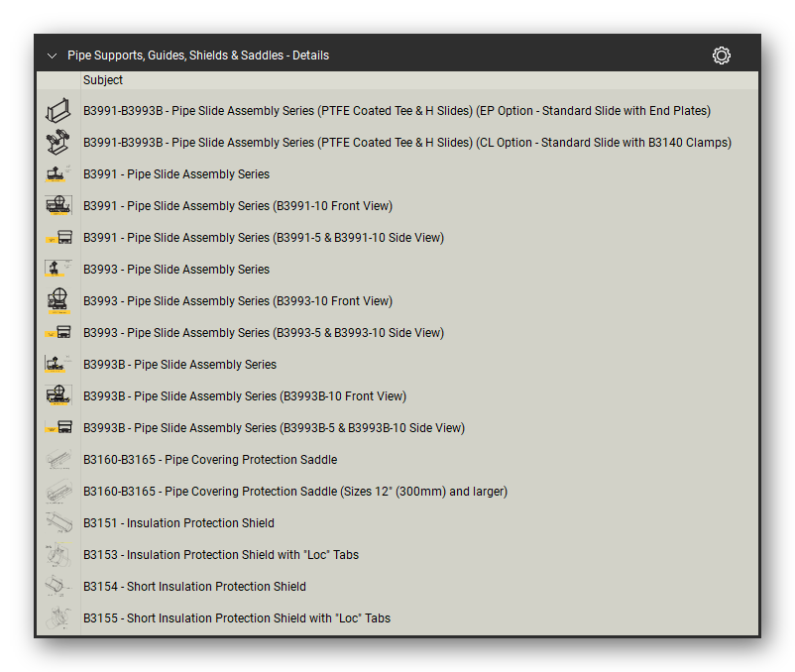
Task: Select thumbnail of B3991 - Pipe Slide Assembly Series
Action: tap(58, 173)
